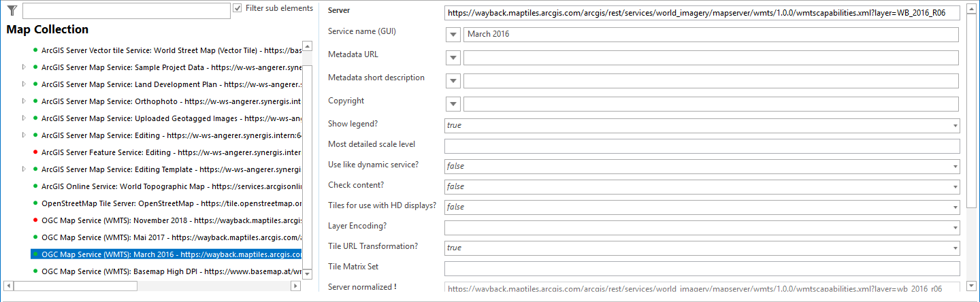
Task: Click the Service name (GUI) dropdown arrow button
Action: point(454,35)
